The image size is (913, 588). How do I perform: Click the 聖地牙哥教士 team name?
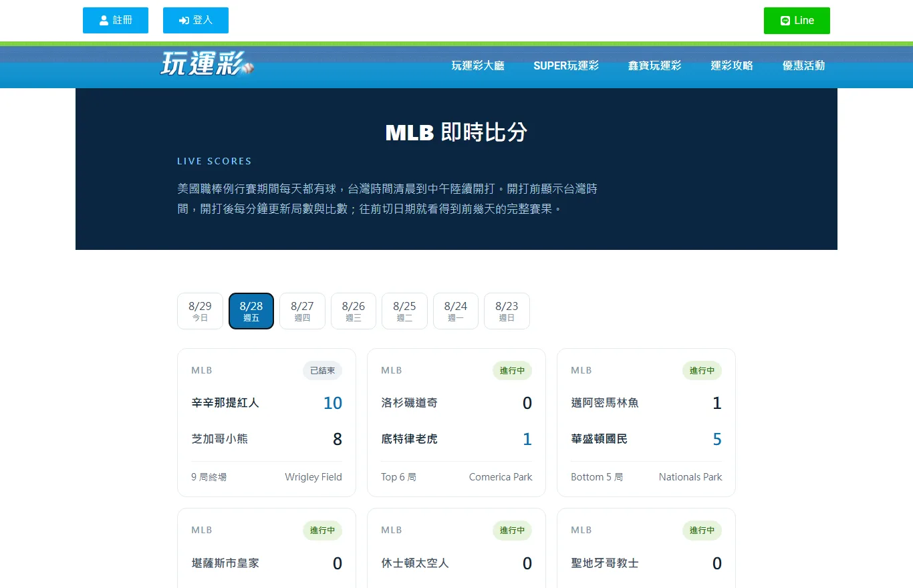click(605, 563)
